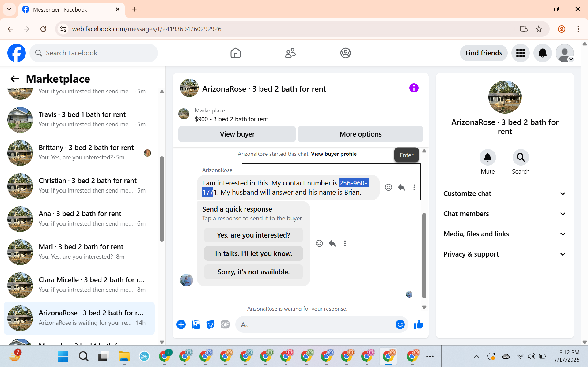This screenshot has height=367, width=588.
Task: Open the Facebook home logo
Action: coord(17,53)
